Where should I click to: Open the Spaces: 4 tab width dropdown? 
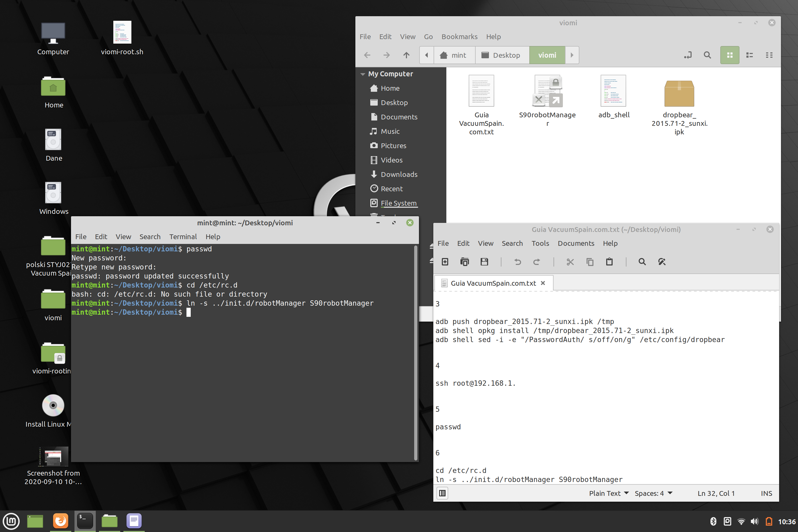tap(654, 493)
